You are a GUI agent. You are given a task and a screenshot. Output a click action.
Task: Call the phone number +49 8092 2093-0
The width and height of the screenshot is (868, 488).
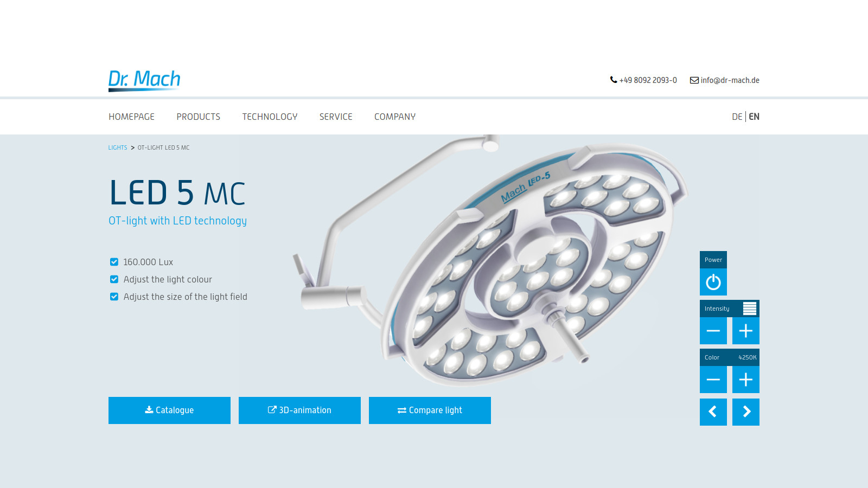coord(643,80)
